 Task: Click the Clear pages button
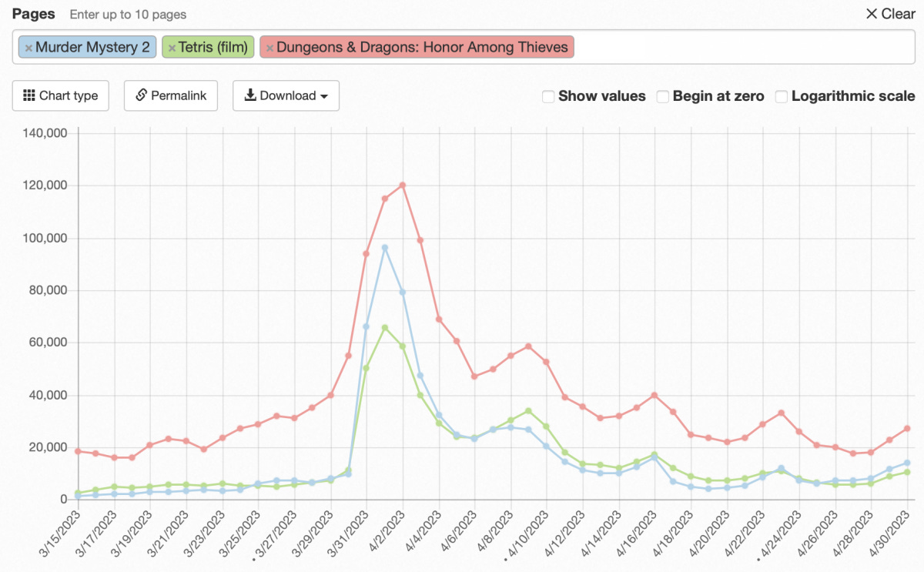point(891,14)
